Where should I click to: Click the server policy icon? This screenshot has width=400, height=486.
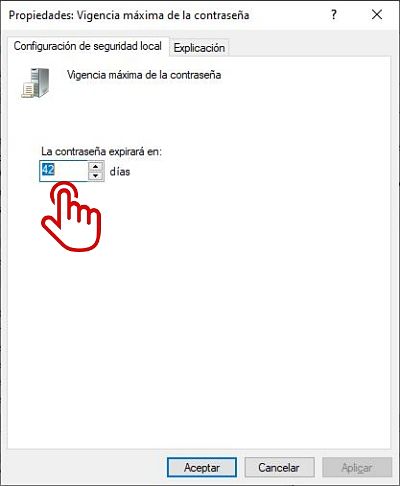pyautogui.click(x=35, y=83)
